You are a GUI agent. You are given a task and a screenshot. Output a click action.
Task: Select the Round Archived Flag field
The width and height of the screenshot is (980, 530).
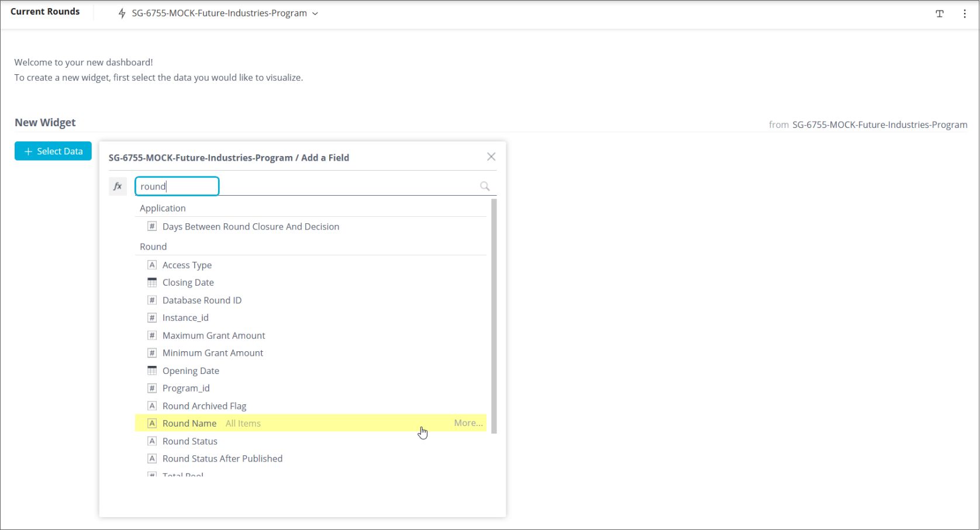coord(204,406)
